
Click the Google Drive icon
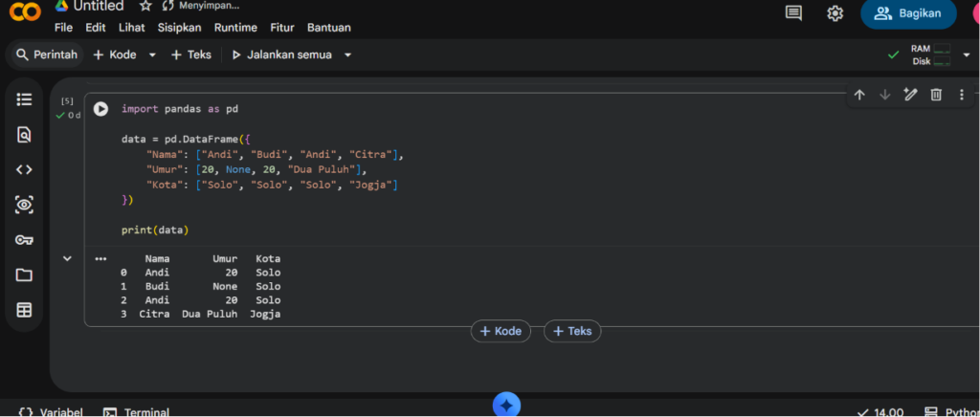click(61, 6)
